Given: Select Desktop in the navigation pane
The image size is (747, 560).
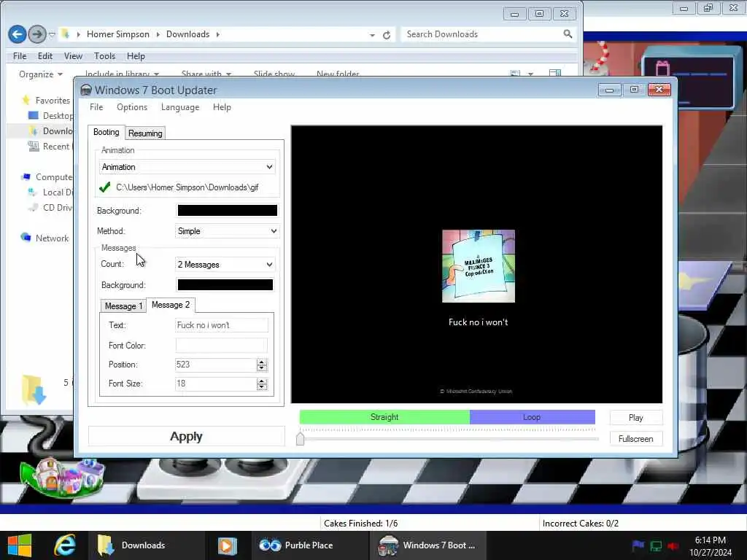Looking at the screenshot, I should 51,116.
